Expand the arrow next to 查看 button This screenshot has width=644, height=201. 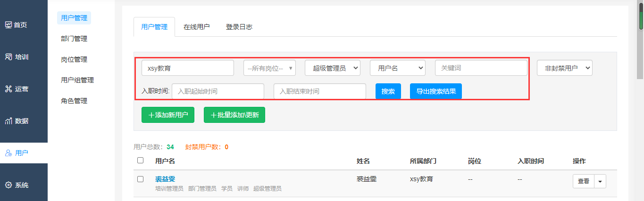(600, 181)
